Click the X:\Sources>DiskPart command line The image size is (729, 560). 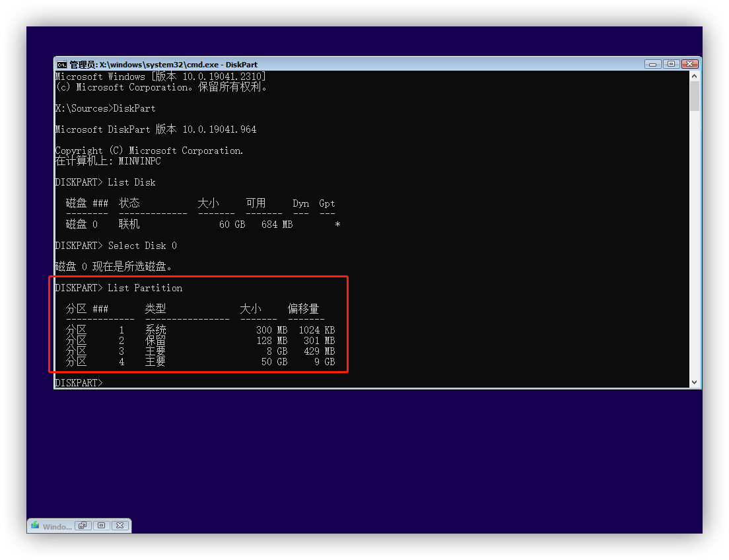tap(106, 108)
